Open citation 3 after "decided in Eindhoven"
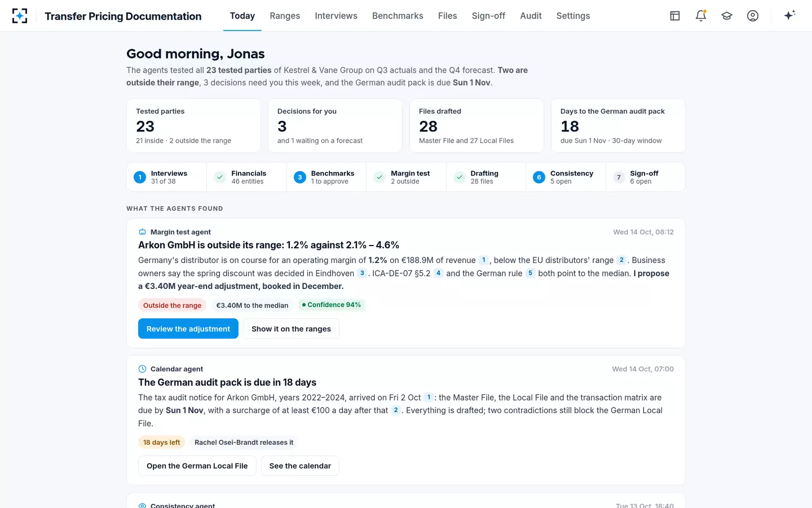Viewport: 812px width, 508px height. pyautogui.click(x=362, y=273)
